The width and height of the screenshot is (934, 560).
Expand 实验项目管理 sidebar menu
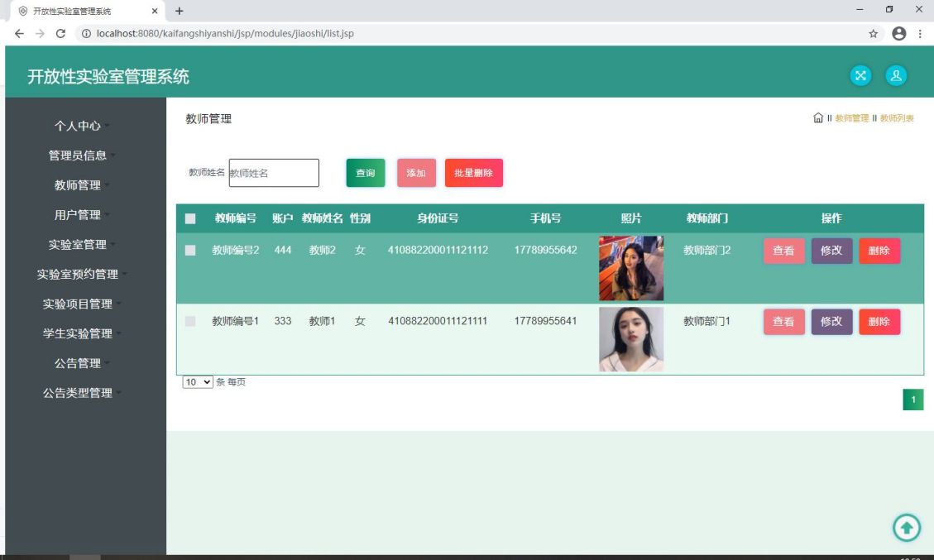78,304
